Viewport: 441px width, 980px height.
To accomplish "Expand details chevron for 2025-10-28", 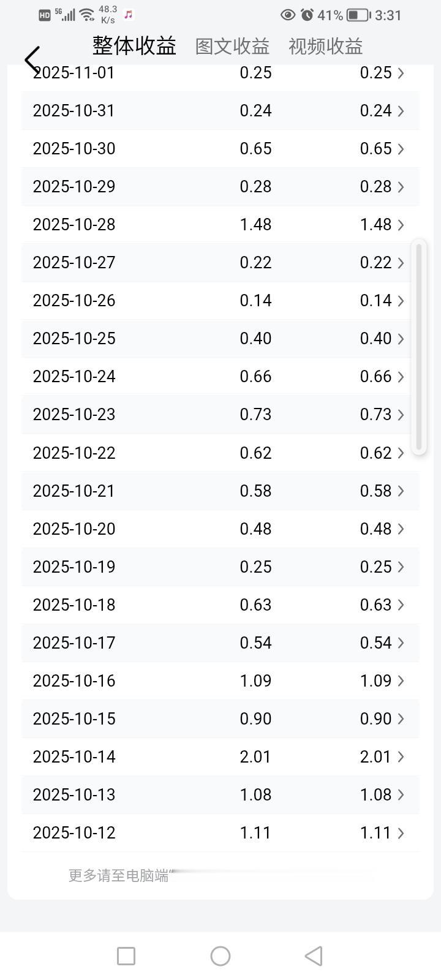I will click(x=401, y=225).
